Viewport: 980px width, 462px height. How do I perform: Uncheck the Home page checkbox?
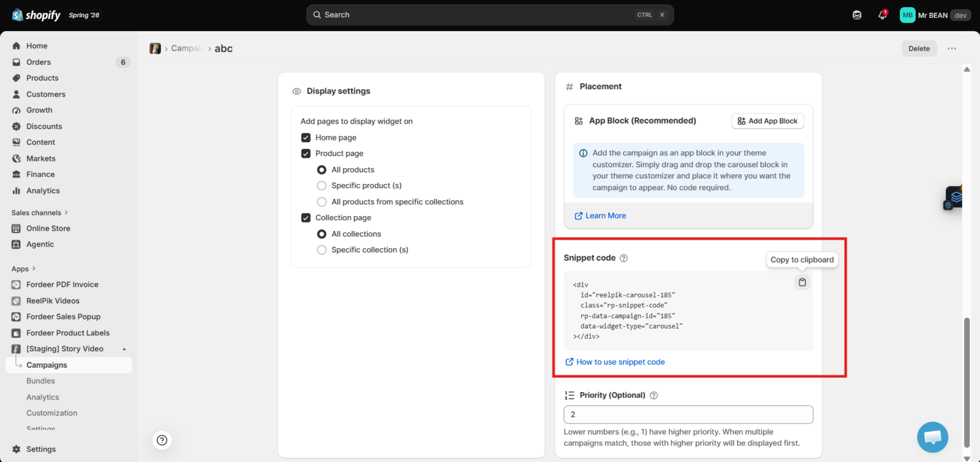click(306, 138)
